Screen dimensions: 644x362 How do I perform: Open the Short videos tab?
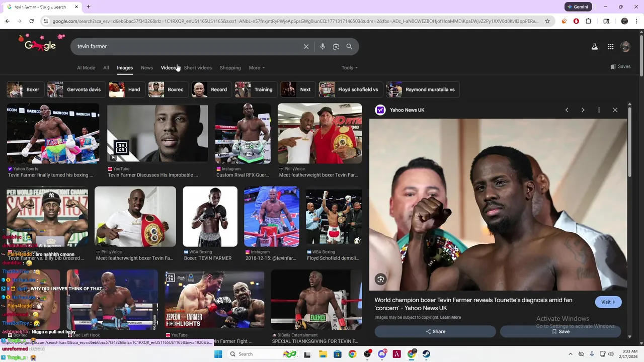(198, 68)
